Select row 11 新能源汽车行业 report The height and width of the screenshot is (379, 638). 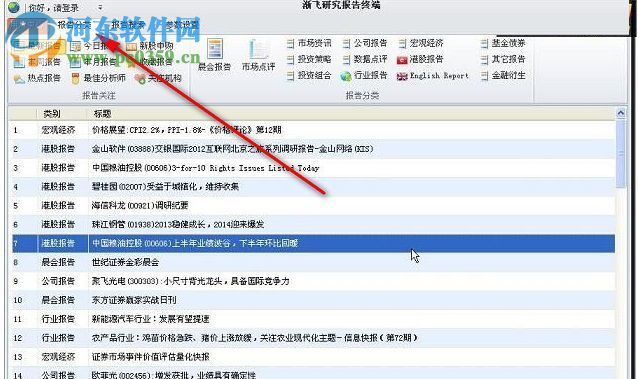[313, 319]
